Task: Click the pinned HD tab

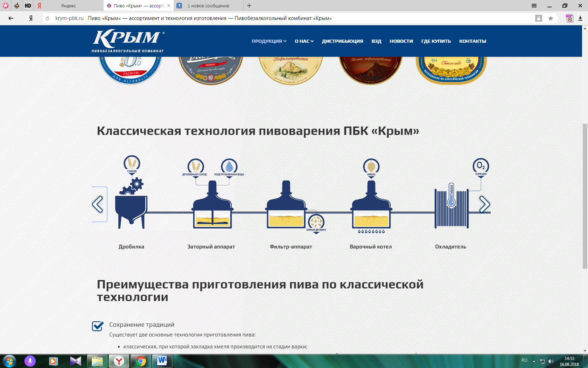Action: coord(28,6)
